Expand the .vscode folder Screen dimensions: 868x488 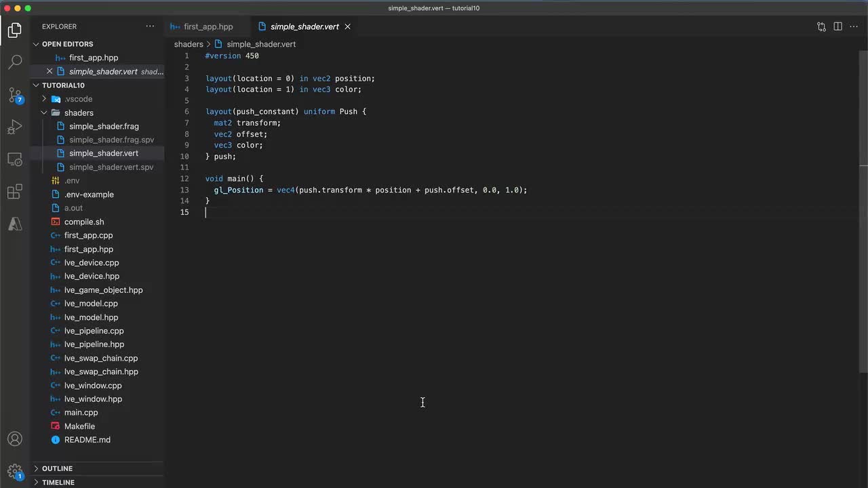78,99
